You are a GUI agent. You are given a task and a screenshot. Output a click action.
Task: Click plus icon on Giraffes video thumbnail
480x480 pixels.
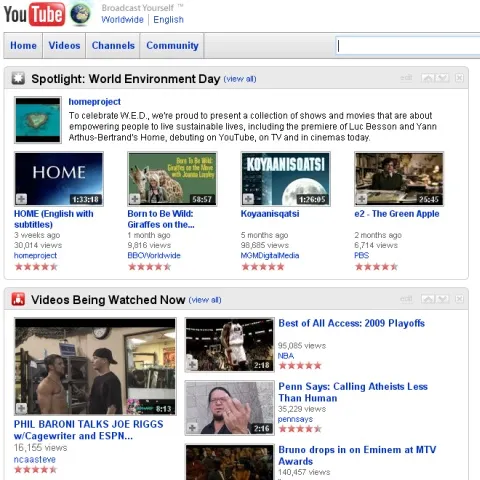tap(135, 199)
